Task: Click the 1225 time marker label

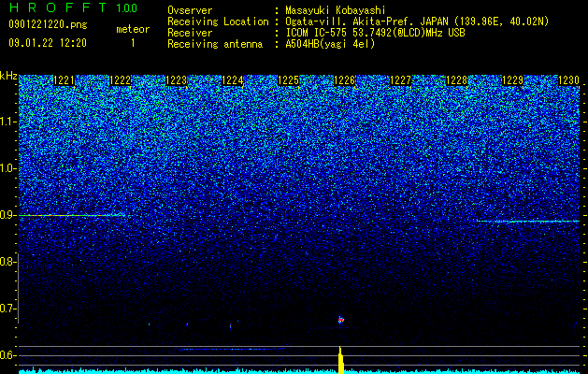Action: (288, 80)
